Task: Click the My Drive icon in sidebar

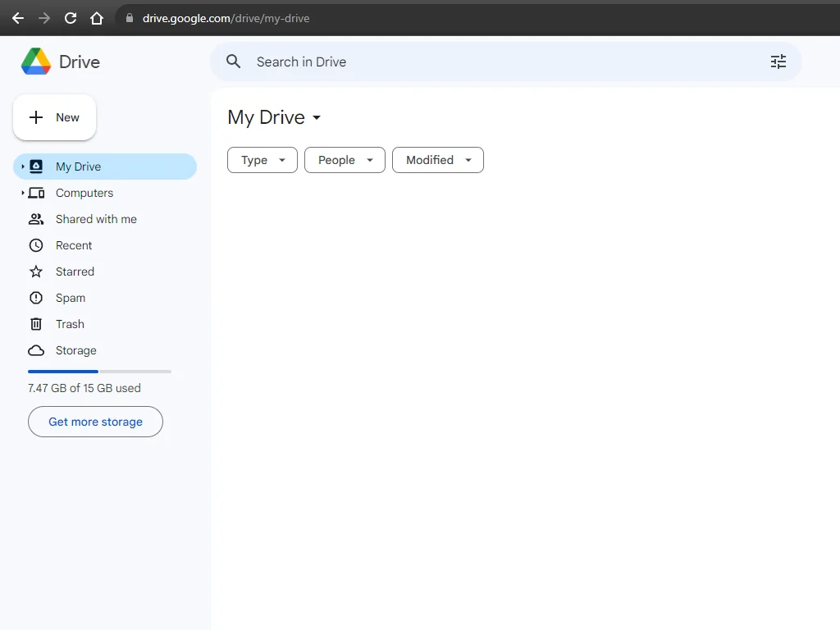Action: (36, 167)
